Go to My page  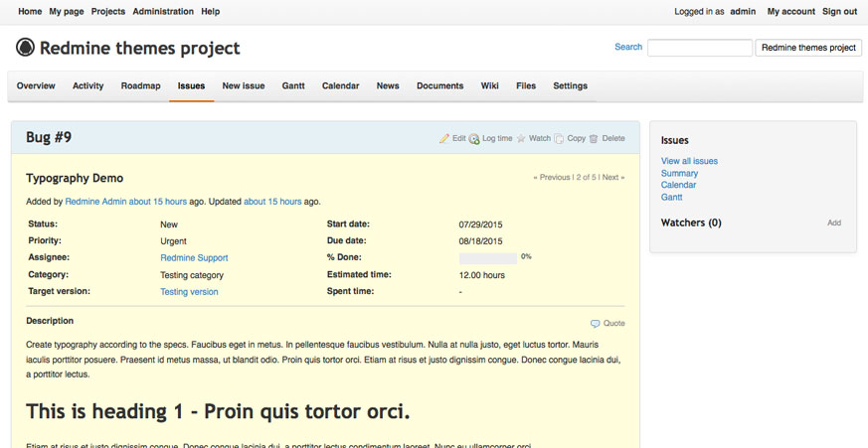(x=67, y=11)
